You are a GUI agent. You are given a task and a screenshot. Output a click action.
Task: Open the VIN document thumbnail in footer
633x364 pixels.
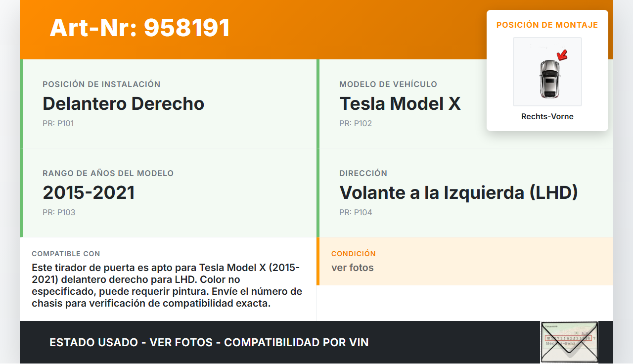tap(569, 342)
